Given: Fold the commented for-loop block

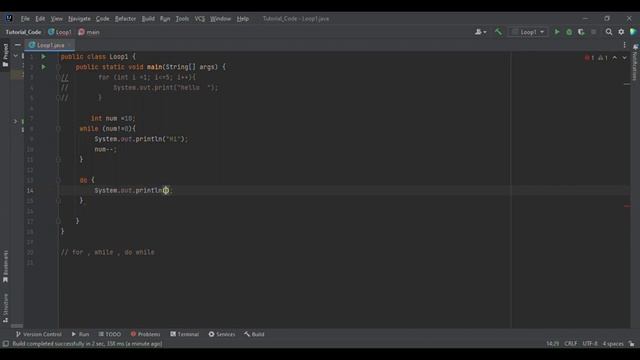Looking at the screenshot, I should 58,77.
